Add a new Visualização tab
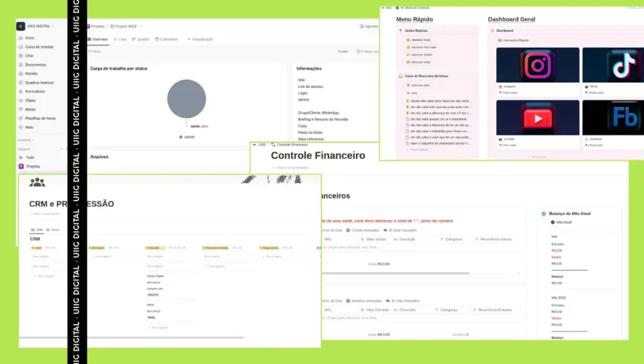644x364 pixels. coord(200,40)
